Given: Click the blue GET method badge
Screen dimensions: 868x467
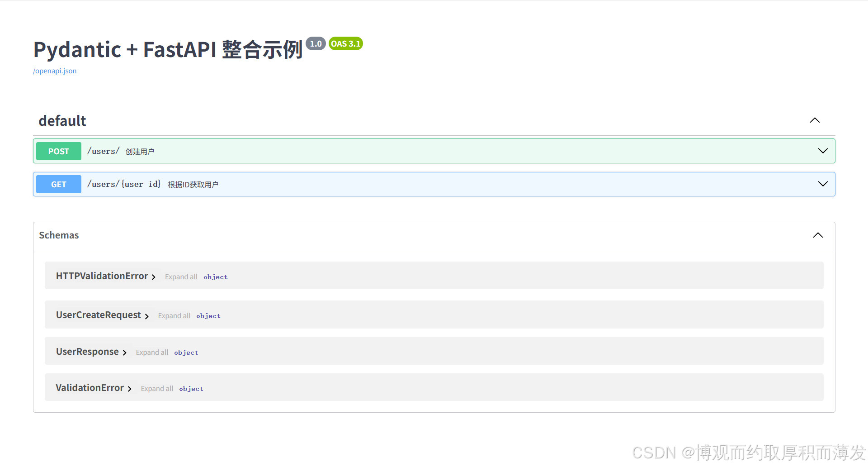Looking at the screenshot, I should click(59, 184).
